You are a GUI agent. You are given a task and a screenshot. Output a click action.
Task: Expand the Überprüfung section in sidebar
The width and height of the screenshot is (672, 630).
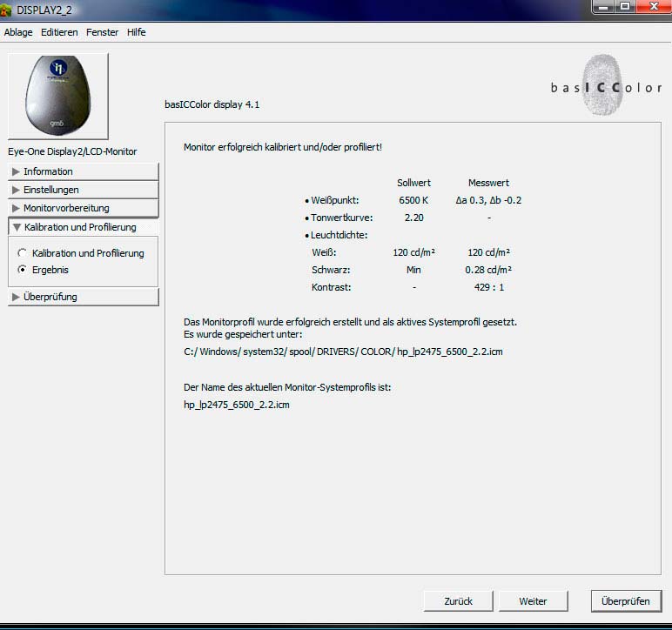[x=83, y=297]
